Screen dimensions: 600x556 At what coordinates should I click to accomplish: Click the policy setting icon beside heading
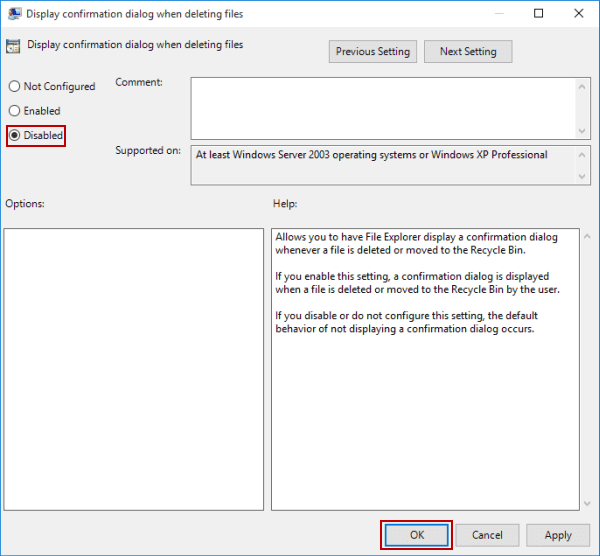(x=13, y=46)
